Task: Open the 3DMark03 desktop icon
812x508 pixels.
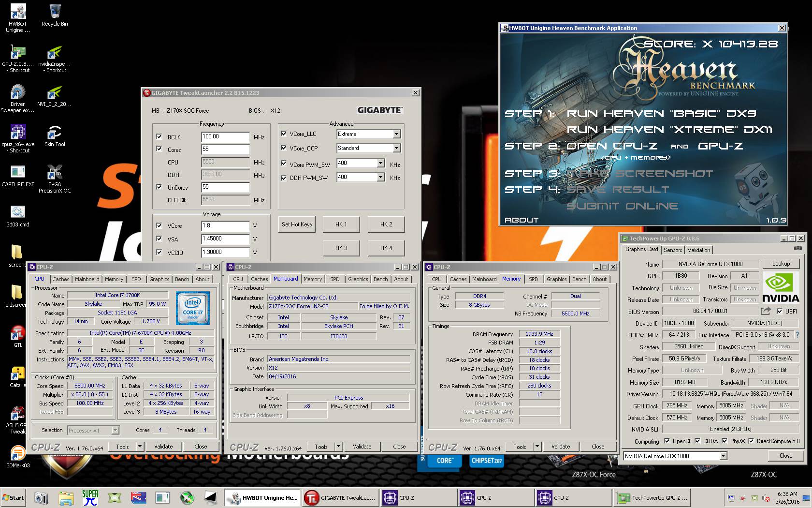Action: (x=18, y=457)
